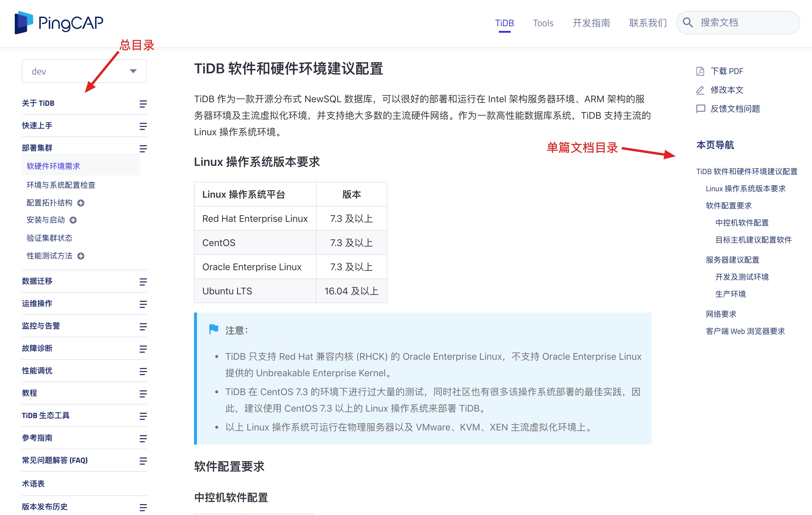The width and height of the screenshot is (812, 515).
Task: Open the 关于 TiDB sidebar heading
Action: (x=38, y=103)
